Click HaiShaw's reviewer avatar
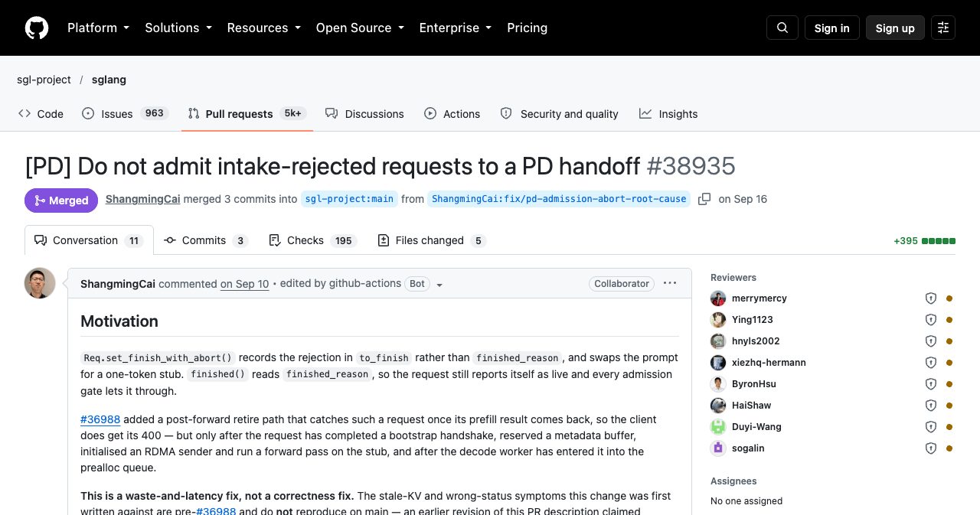The height and width of the screenshot is (515, 980). (718, 406)
